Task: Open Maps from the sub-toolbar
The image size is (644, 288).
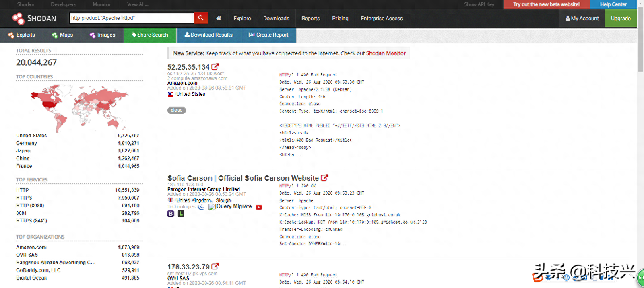Action: pos(62,35)
